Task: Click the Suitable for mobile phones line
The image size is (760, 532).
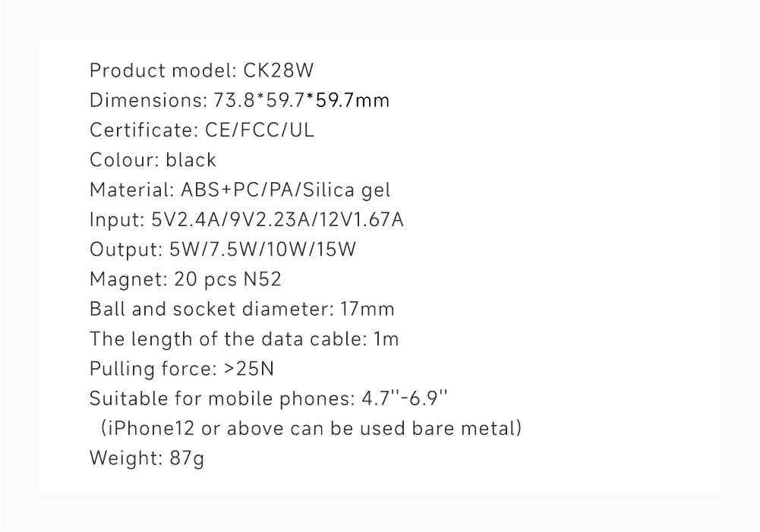Action: (269, 398)
